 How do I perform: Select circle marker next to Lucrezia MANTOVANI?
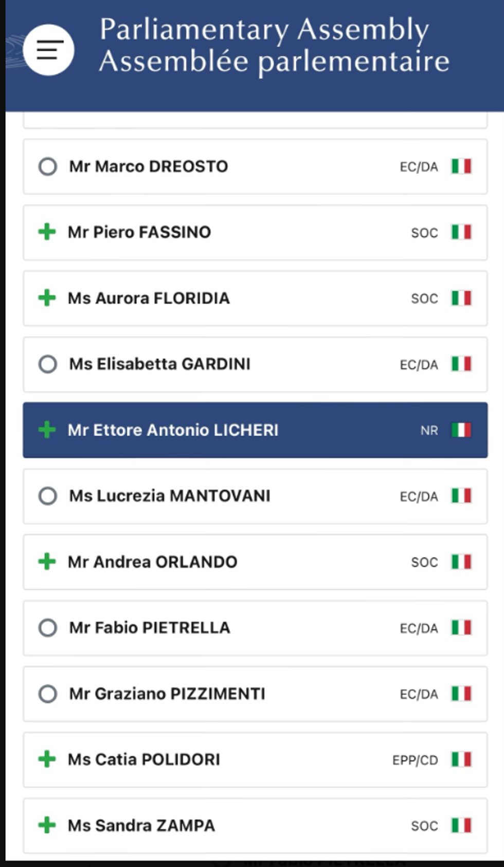[48, 496]
